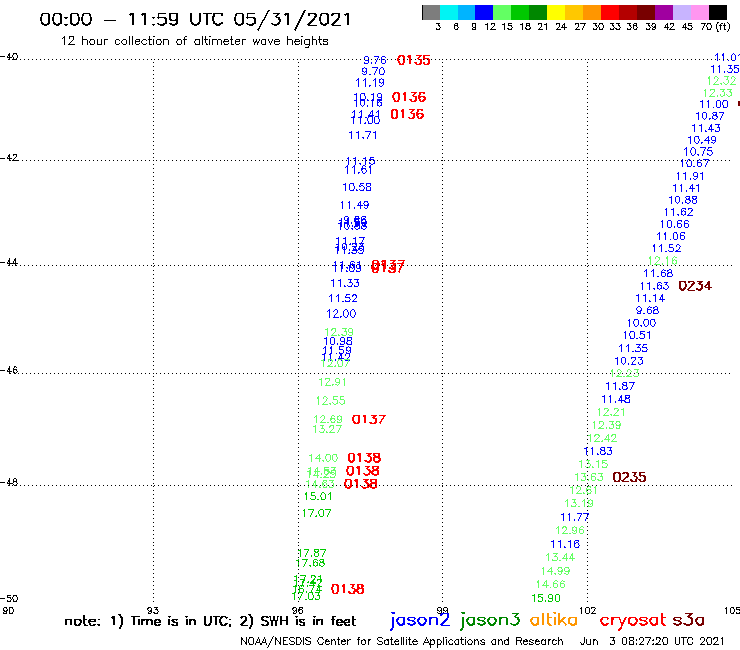Click the wave height value 17.68
This screenshot has height=650, width=740.
point(310,563)
